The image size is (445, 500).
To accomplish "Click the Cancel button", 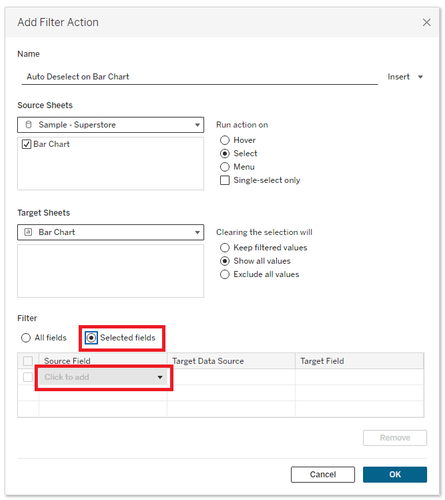I will [x=323, y=474].
